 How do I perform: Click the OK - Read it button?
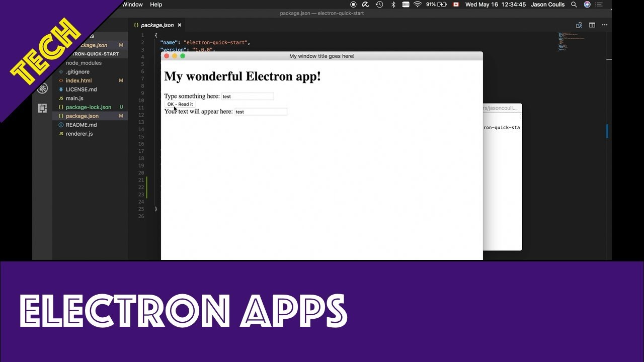coord(180,104)
